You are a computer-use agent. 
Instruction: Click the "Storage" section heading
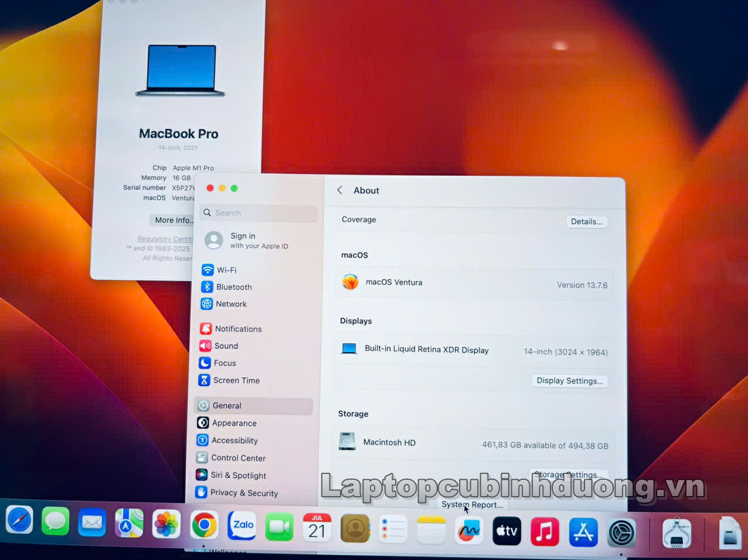pos(353,414)
